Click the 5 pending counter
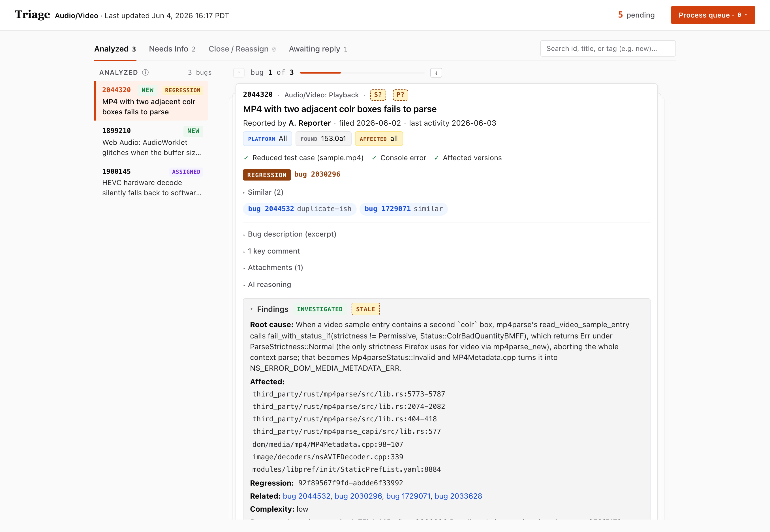 pos(636,15)
